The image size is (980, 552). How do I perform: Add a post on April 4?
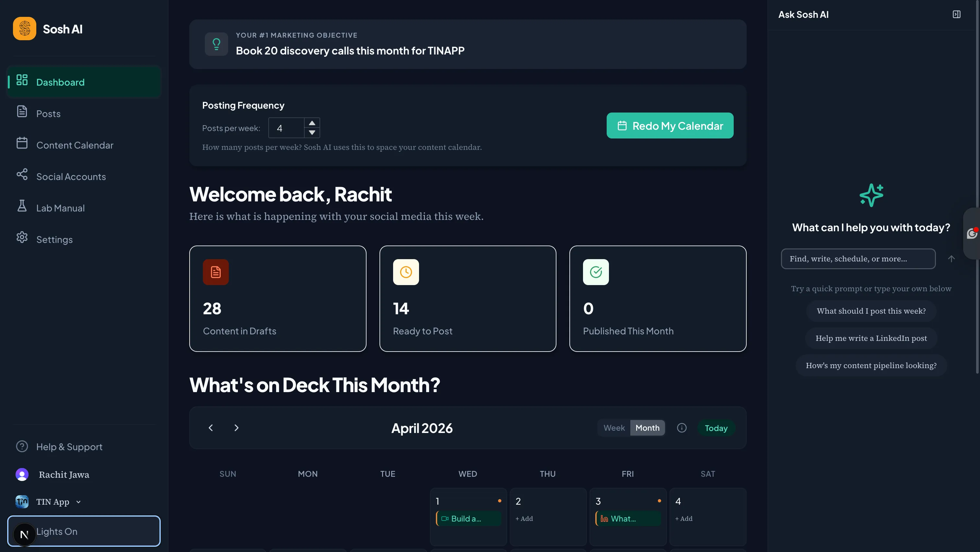tap(684, 519)
